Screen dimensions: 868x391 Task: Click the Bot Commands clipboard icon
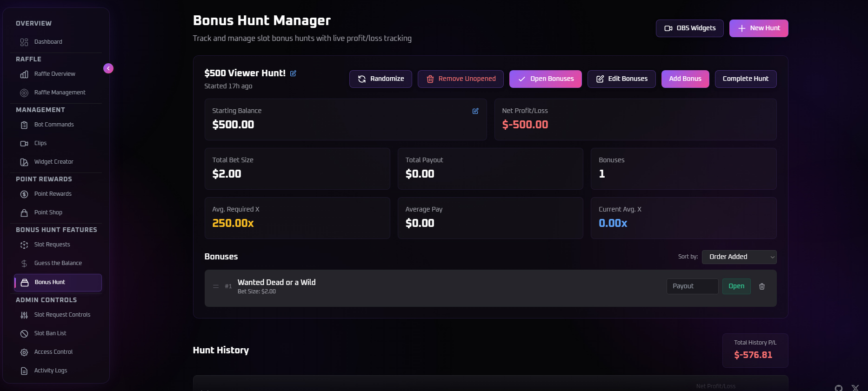(24, 125)
